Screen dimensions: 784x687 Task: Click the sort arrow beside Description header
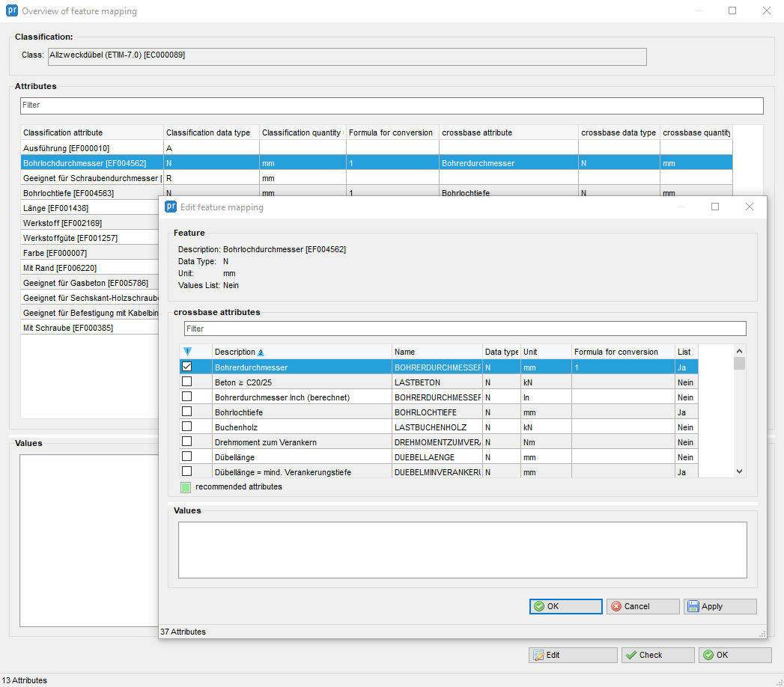(x=261, y=352)
